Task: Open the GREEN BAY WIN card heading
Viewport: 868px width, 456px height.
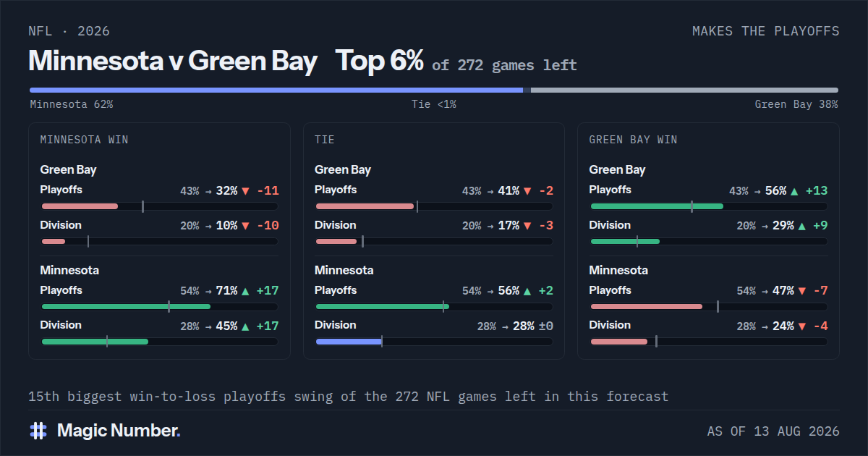Action: pos(633,140)
